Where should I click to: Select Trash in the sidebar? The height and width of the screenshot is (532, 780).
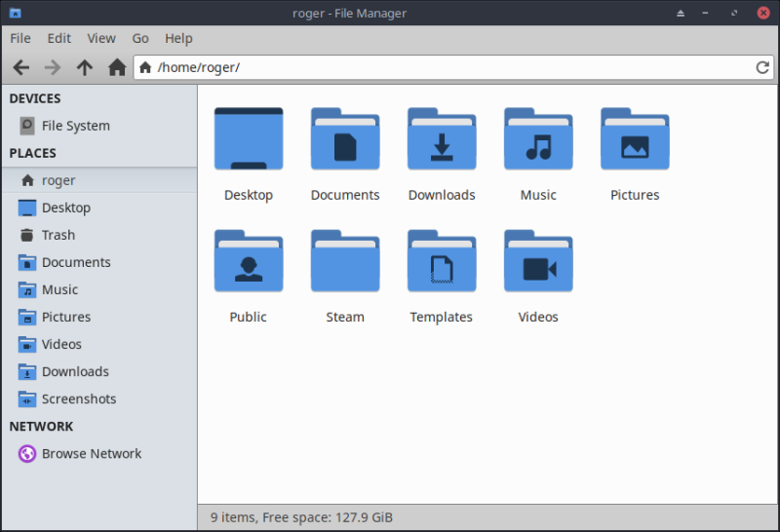[x=58, y=235]
